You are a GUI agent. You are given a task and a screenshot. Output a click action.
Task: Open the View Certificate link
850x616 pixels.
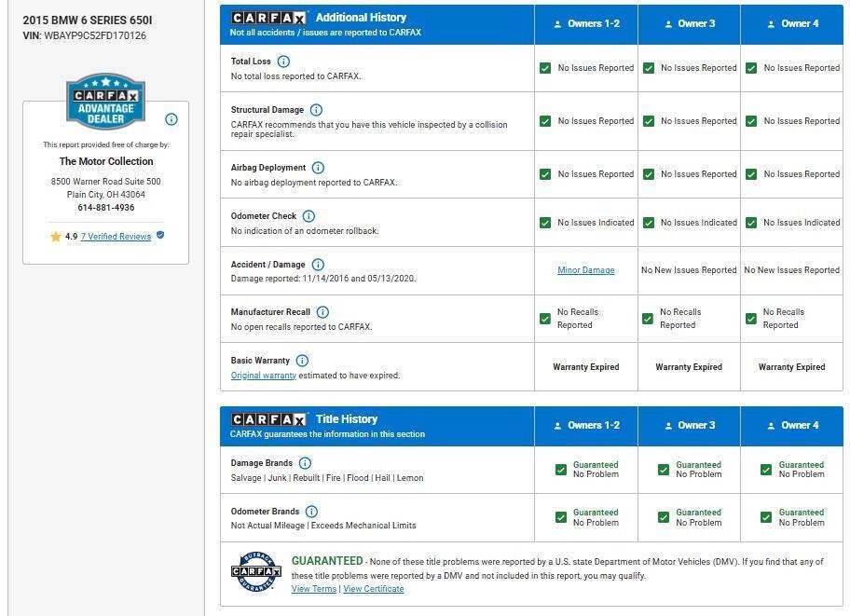(374, 589)
